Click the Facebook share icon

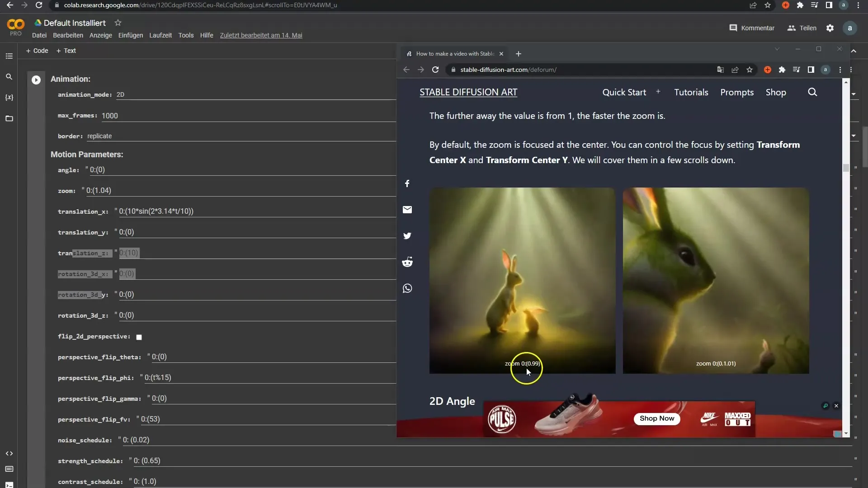[x=408, y=183]
